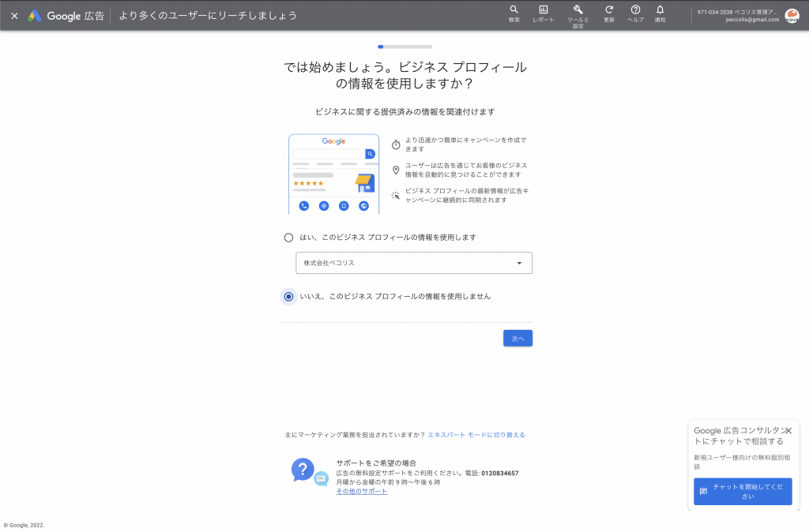Click the sync sparkle benefit icon
Viewport: 809px width, 532px height.
(x=396, y=196)
